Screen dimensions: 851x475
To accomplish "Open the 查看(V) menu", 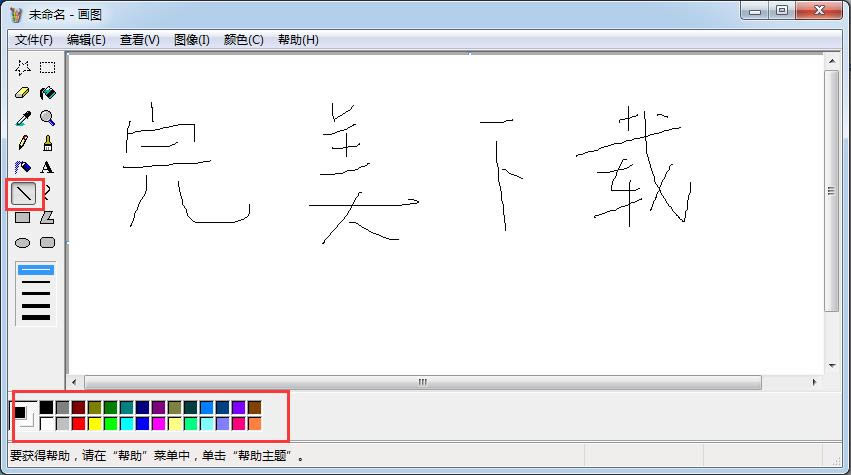I will pos(139,40).
